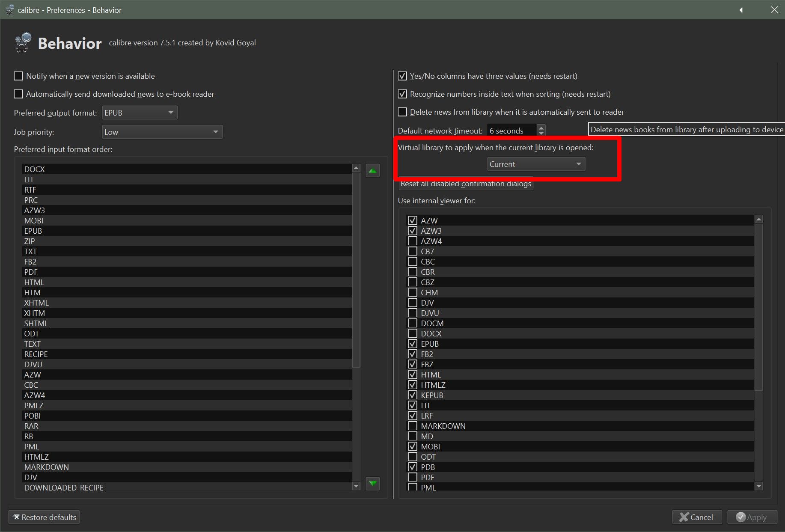
Task: Uncheck Yes/No columns have three values
Action: [x=402, y=76]
